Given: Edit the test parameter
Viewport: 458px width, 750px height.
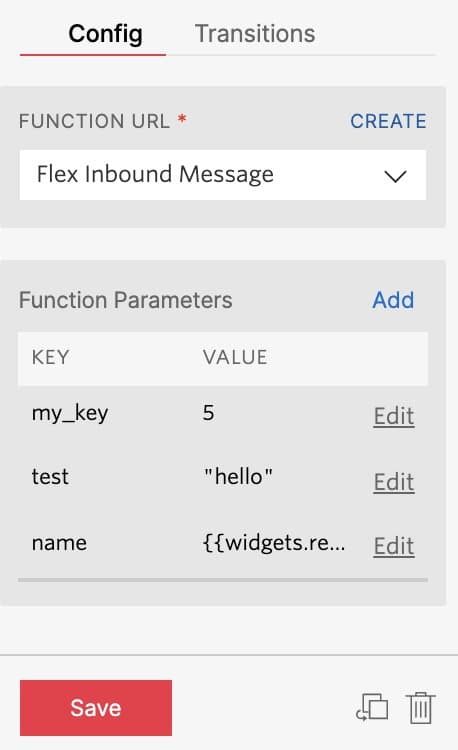Looking at the screenshot, I should point(394,481).
